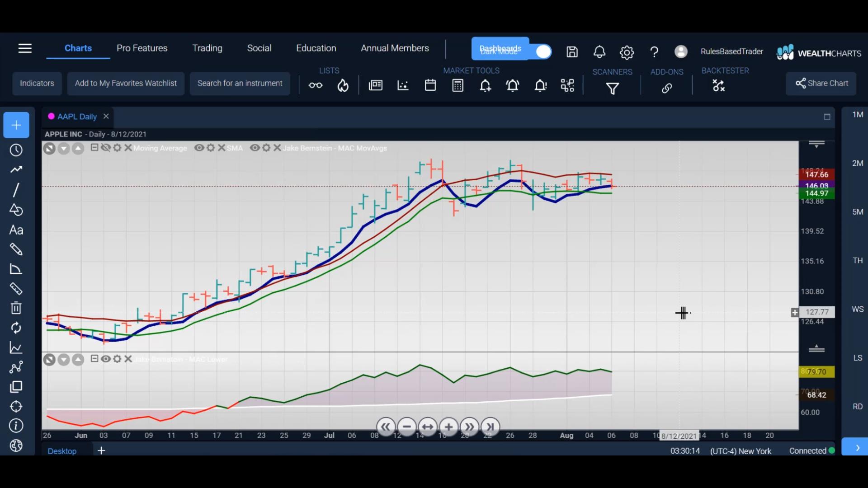Click the bell with exclamation icon
This screenshot has width=868, height=488.
click(541, 85)
